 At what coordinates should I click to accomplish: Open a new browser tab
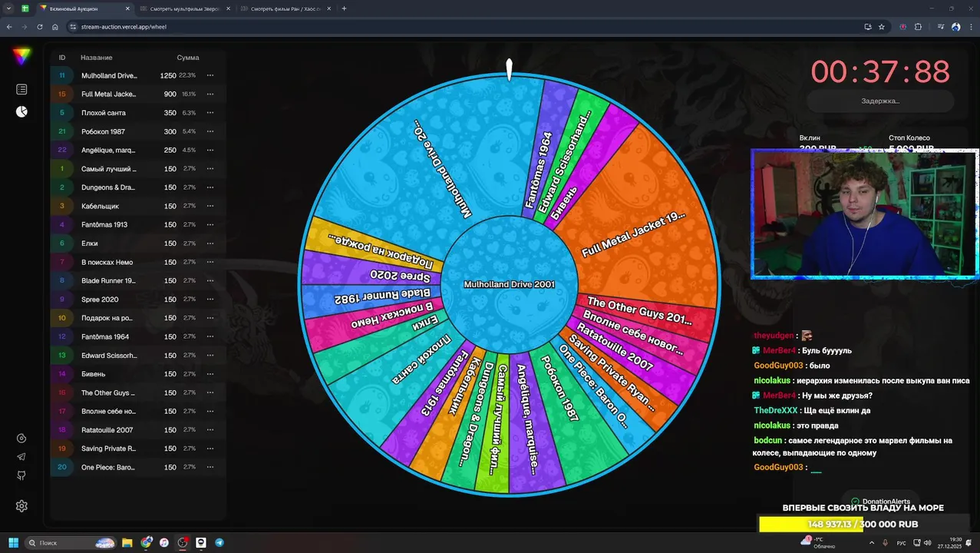pos(344,8)
